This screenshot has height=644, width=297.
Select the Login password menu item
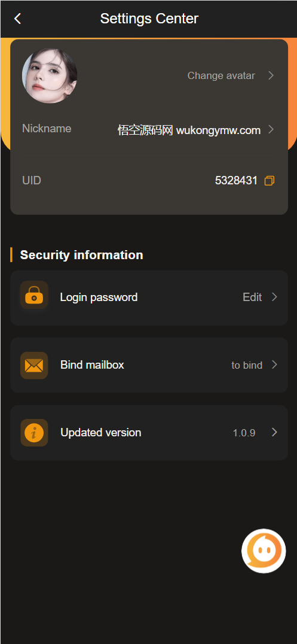pos(149,298)
